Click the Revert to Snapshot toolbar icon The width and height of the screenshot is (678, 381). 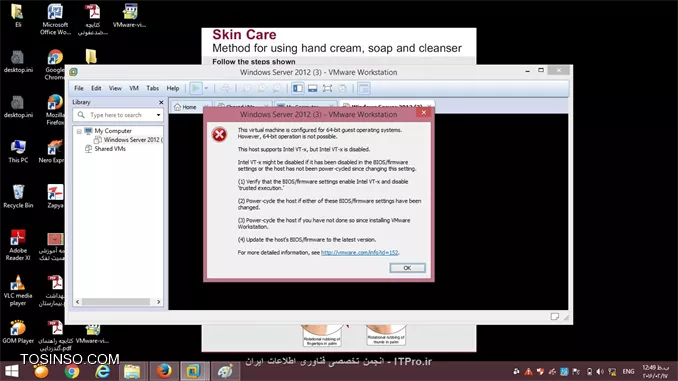tap(262, 88)
